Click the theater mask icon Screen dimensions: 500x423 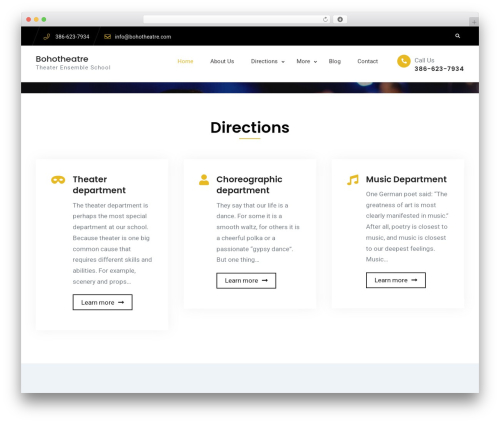[x=58, y=180]
